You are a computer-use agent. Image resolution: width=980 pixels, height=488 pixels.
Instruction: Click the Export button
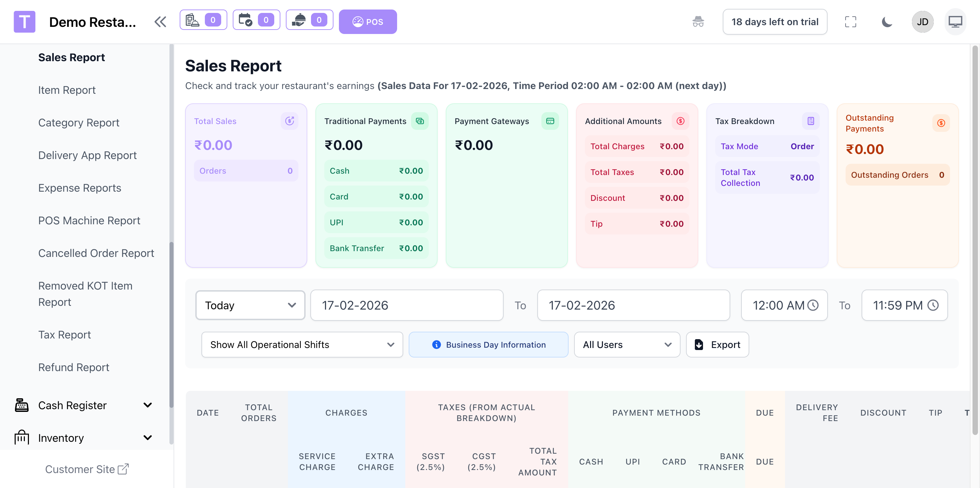coord(717,344)
